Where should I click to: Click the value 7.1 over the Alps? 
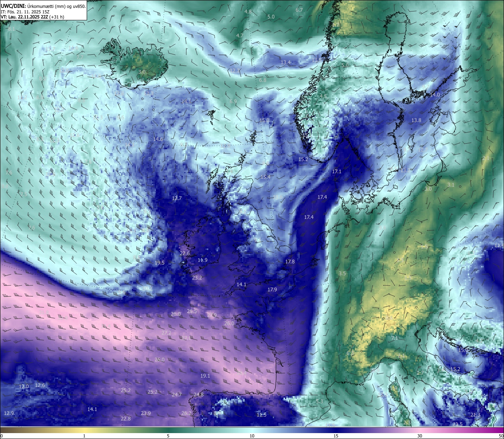click(x=395, y=338)
